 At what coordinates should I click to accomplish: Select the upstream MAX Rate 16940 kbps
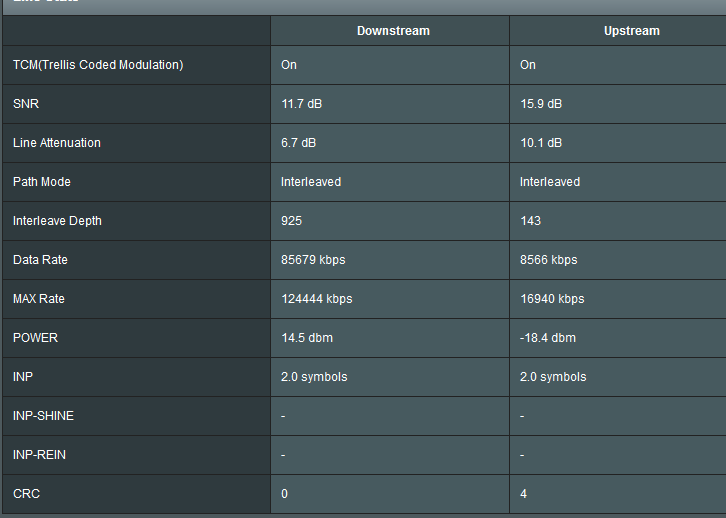552,299
